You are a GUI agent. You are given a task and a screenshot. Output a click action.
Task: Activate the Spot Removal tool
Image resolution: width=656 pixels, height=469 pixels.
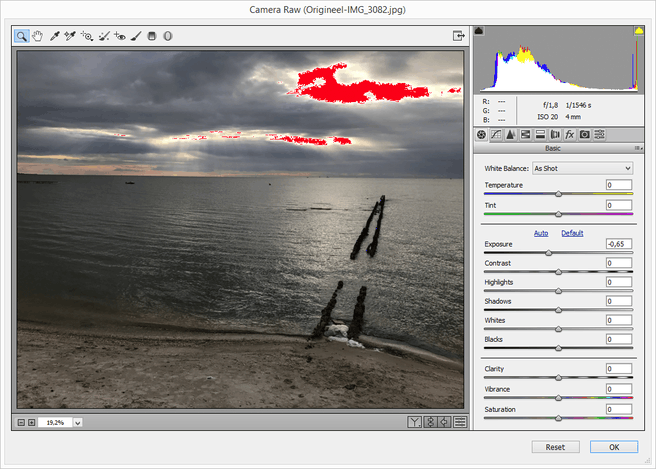(x=104, y=36)
